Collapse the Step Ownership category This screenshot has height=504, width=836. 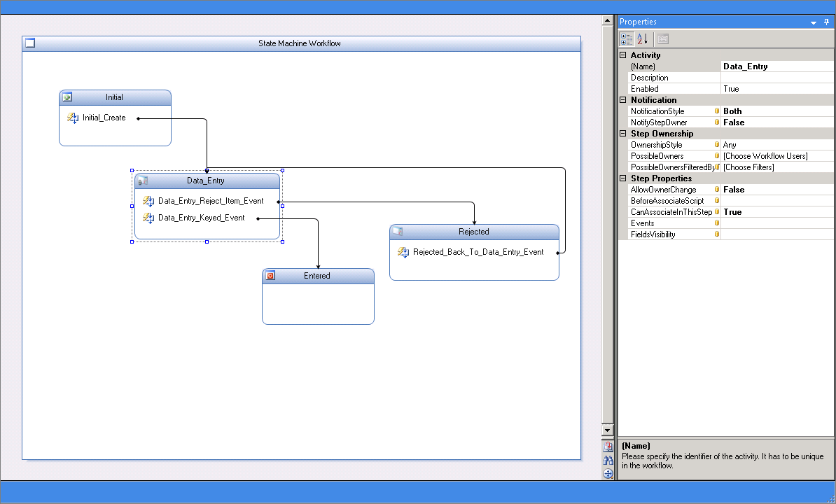tap(622, 133)
